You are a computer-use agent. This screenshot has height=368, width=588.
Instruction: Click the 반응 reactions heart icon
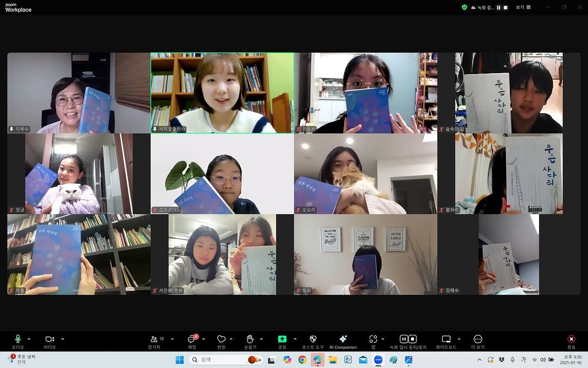coord(221,339)
